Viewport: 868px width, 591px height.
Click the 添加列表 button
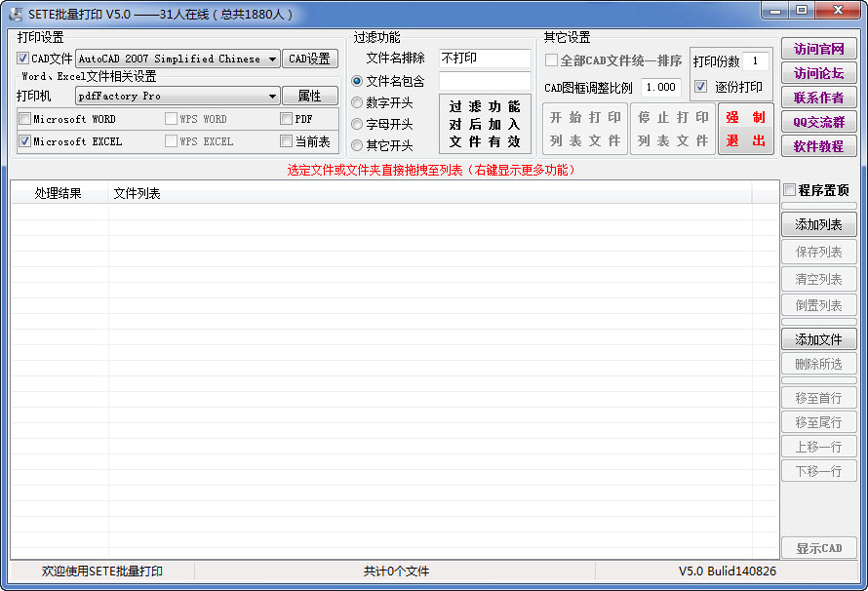coord(818,224)
